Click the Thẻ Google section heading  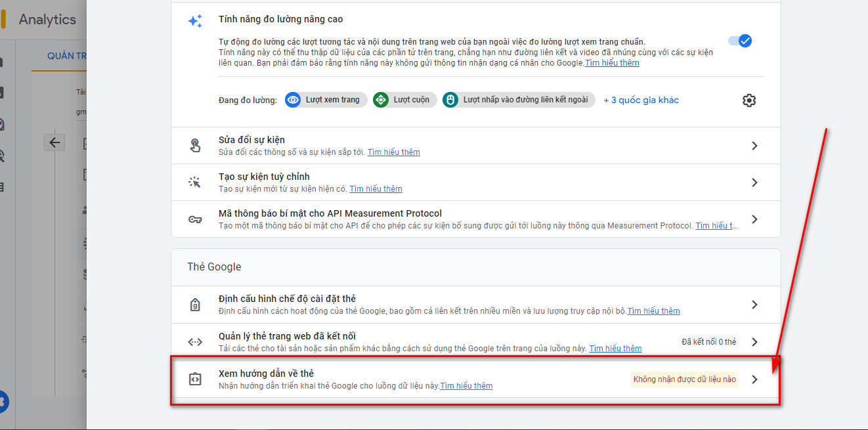[x=214, y=267]
